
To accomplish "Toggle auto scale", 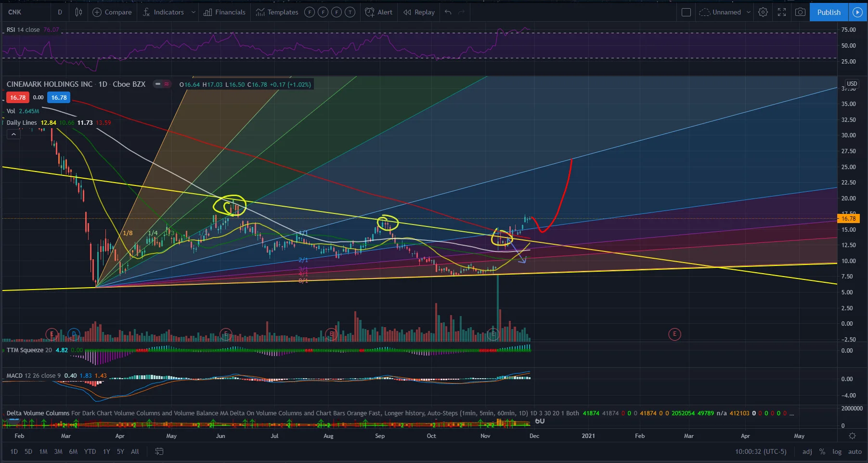I will tap(855, 451).
